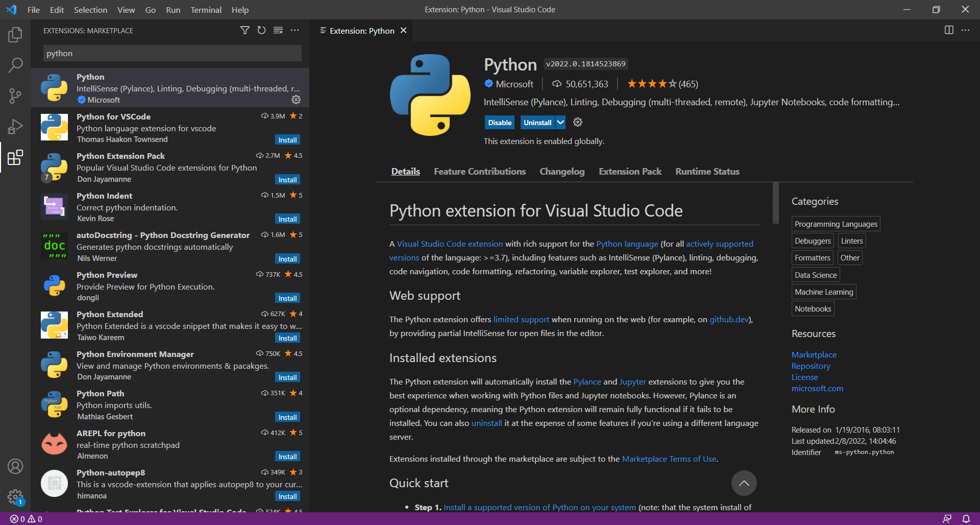Open the Help menu
This screenshot has width=980, height=525.
240,10
